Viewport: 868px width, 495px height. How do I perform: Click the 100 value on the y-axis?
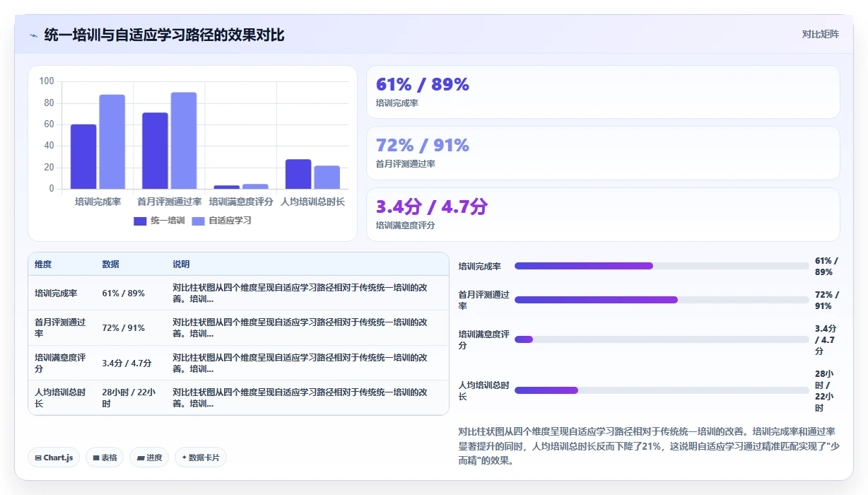click(x=47, y=81)
